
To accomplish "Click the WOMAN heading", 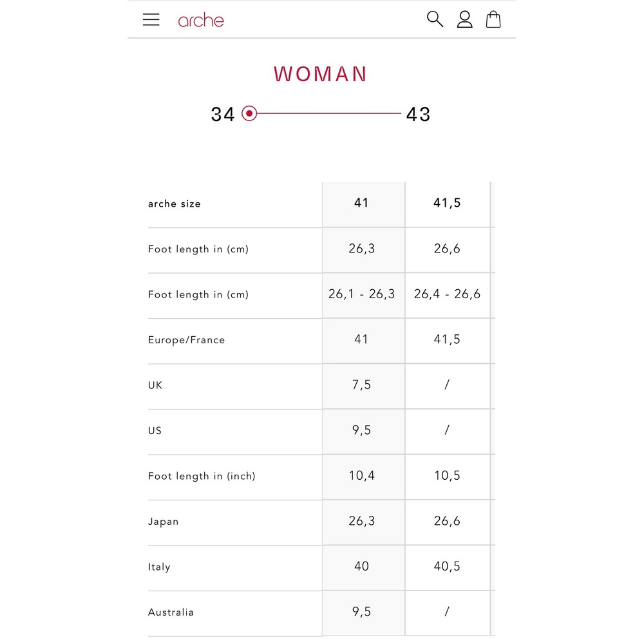I will click(320, 74).
